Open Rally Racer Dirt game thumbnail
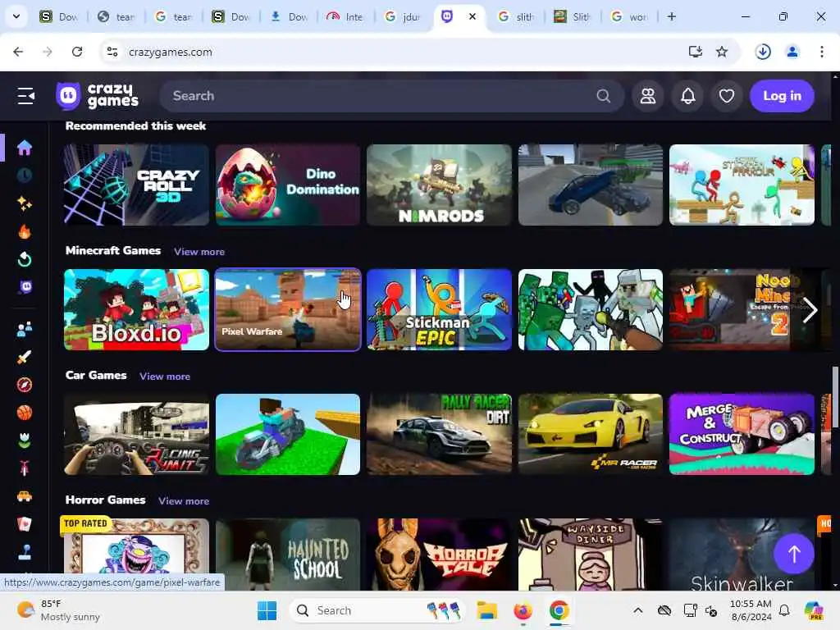This screenshot has height=630, width=840. 440,435
